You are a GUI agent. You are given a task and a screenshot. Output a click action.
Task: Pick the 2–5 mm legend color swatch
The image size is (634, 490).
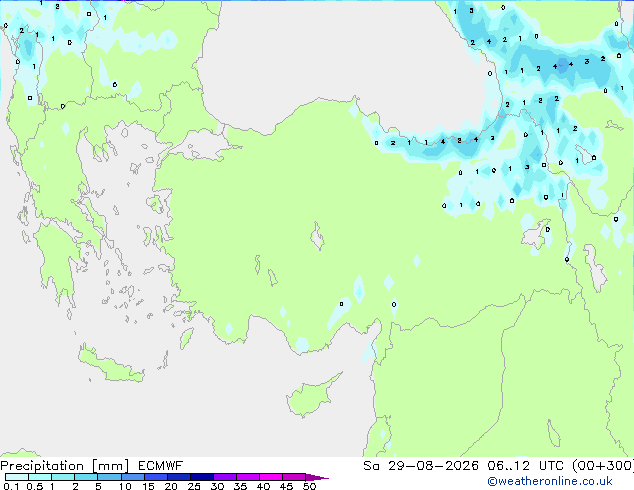[x=86, y=477]
